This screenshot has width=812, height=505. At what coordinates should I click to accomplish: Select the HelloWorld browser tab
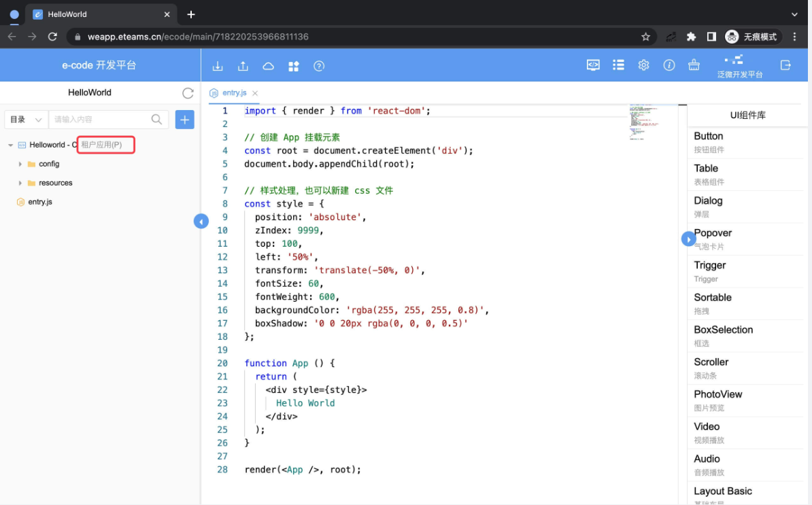pos(101,14)
